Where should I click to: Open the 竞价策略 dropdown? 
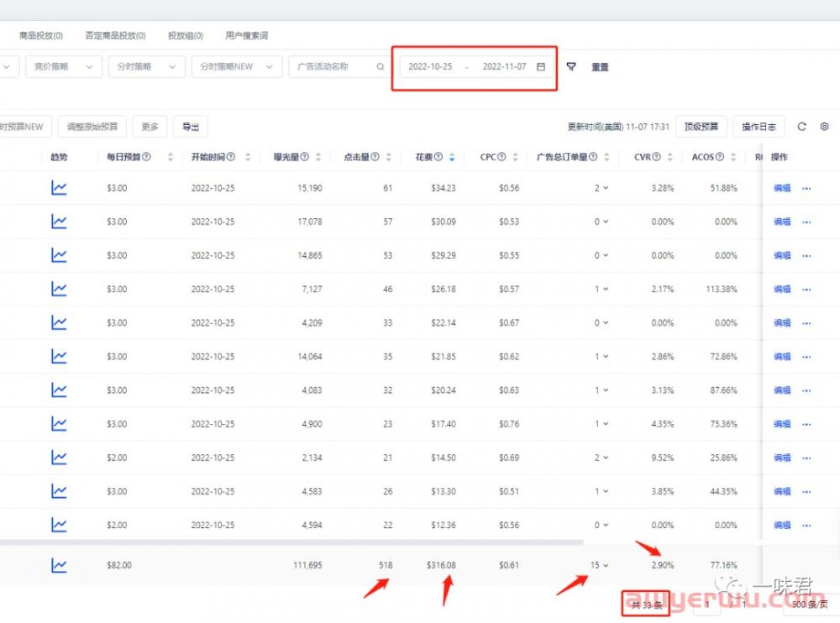(x=64, y=67)
